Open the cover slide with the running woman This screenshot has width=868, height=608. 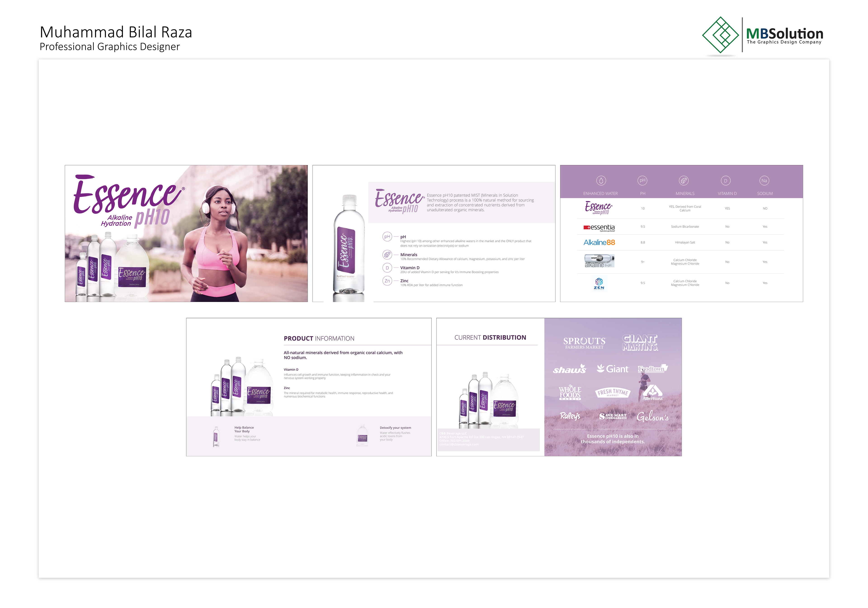click(x=186, y=233)
